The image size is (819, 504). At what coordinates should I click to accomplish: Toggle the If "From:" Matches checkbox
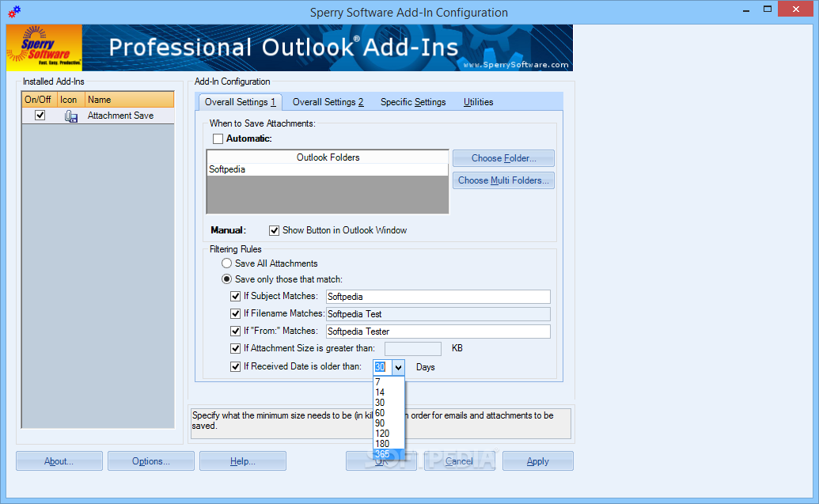click(236, 332)
